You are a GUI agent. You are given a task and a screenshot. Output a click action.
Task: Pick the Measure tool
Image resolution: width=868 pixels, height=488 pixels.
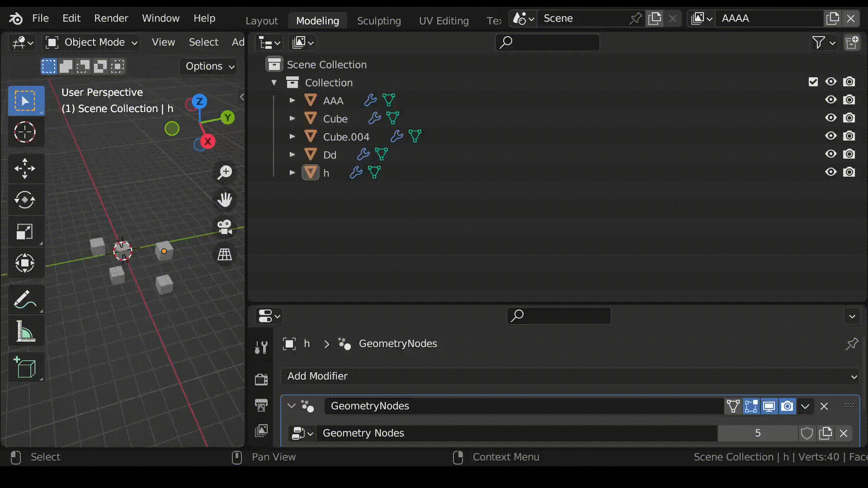25,331
